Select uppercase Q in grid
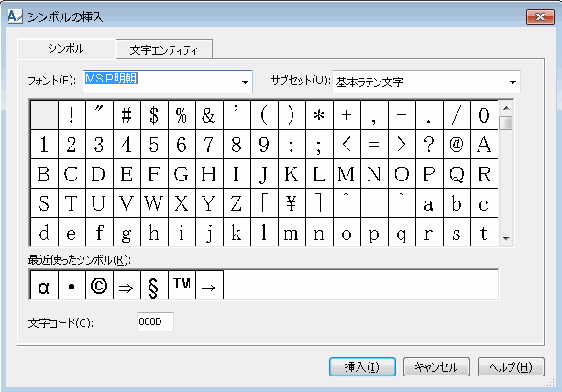 pos(457,174)
